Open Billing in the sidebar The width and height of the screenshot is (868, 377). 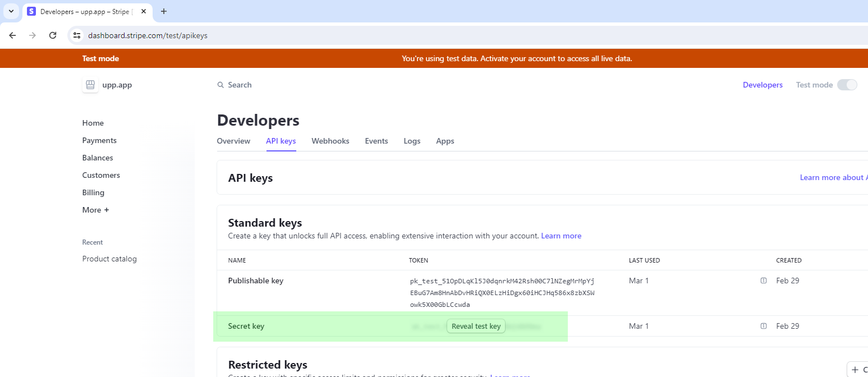(93, 192)
